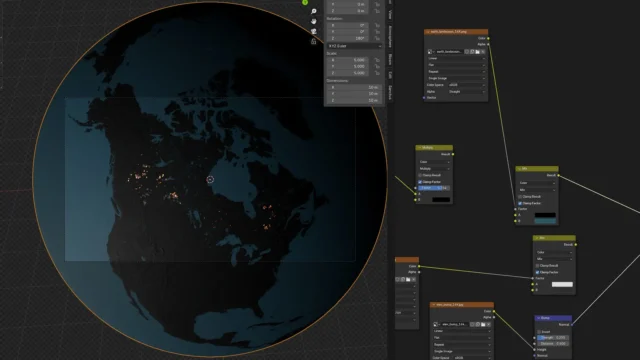This screenshot has width=640, height=360.
Task: Toggle Clamp Factor on the lower Mix node
Action: 538,272
